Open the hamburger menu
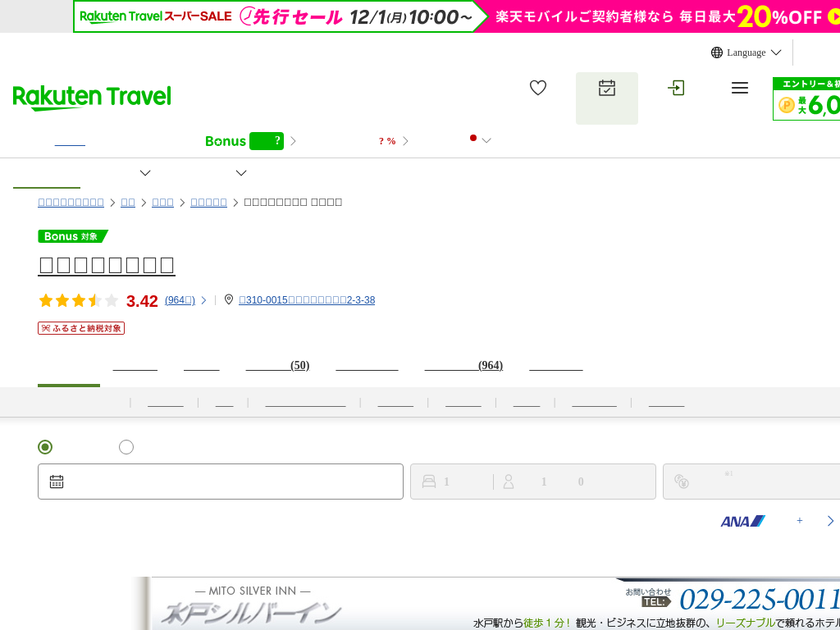 tap(739, 88)
